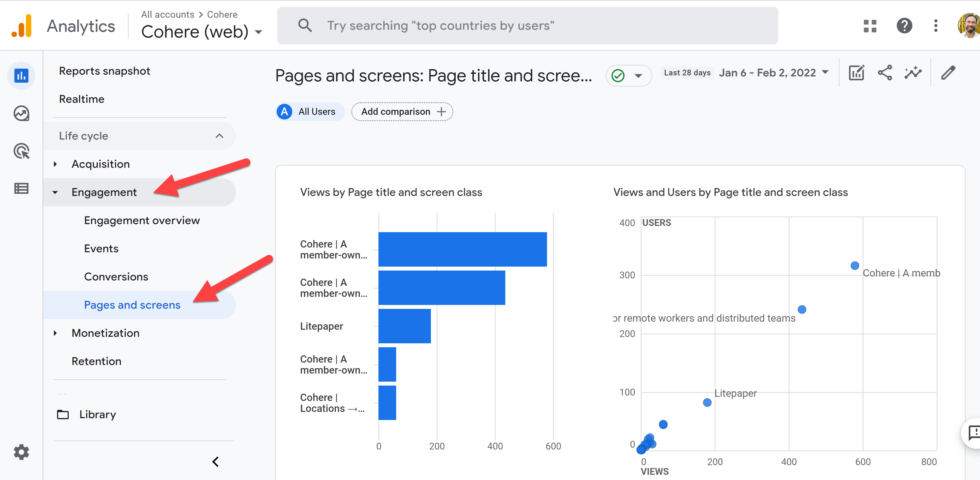Open the Conversions report
This screenshot has height=480, width=980.
(x=116, y=277)
